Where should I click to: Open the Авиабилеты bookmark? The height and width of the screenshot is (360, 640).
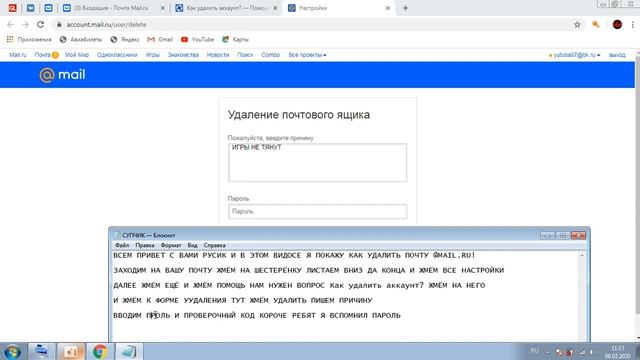(x=81, y=40)
